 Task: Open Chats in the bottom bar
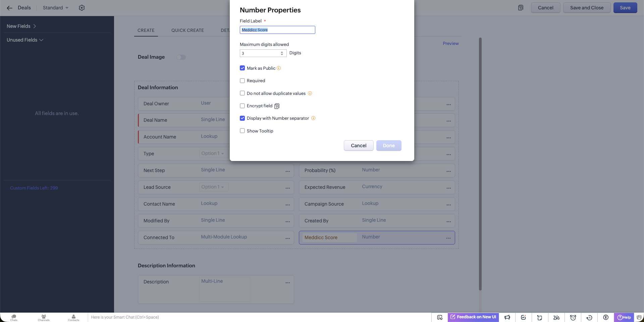click(14, 317)
